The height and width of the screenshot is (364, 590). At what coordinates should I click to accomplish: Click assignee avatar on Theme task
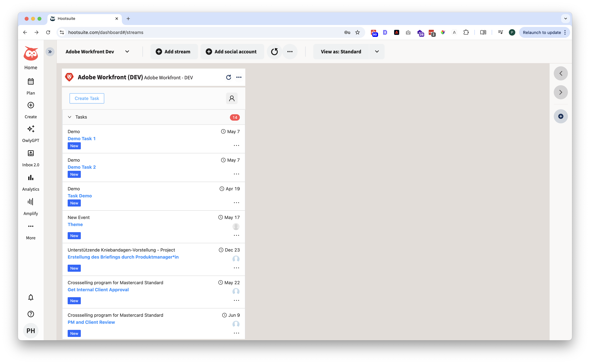point(236,226)
